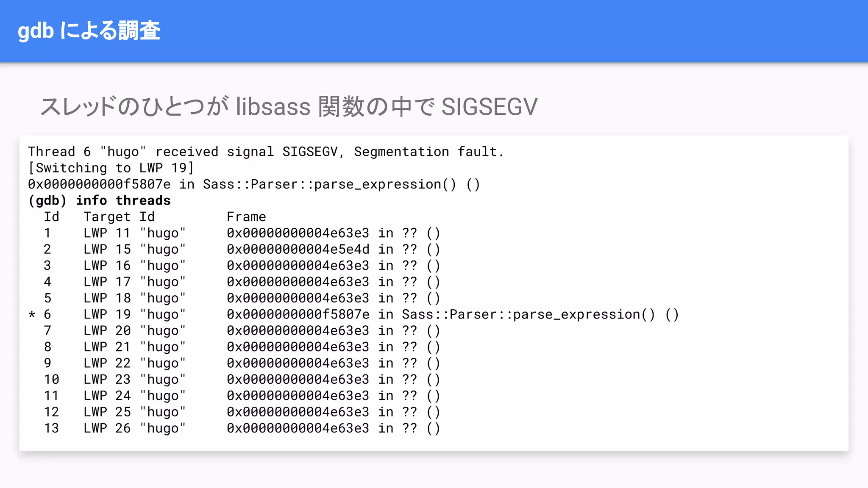Click the thread row with LWP 11

(x=242, y=233)
